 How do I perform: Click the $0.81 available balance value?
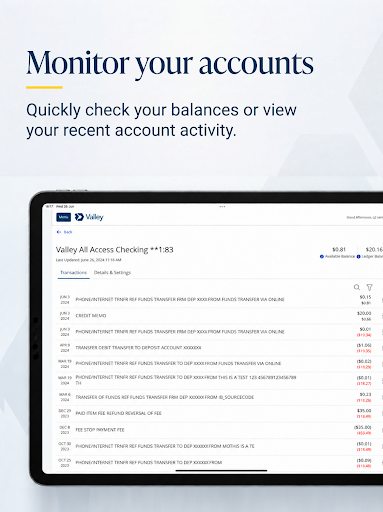(x=339, y=249)
